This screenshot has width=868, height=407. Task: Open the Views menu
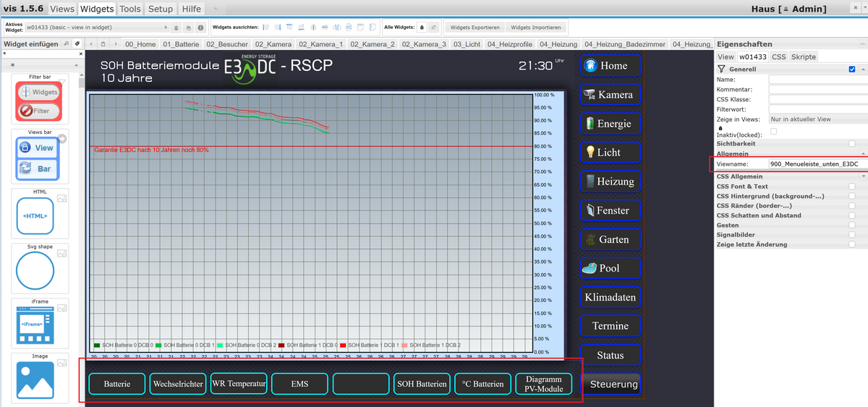click(x=62, y=9)
